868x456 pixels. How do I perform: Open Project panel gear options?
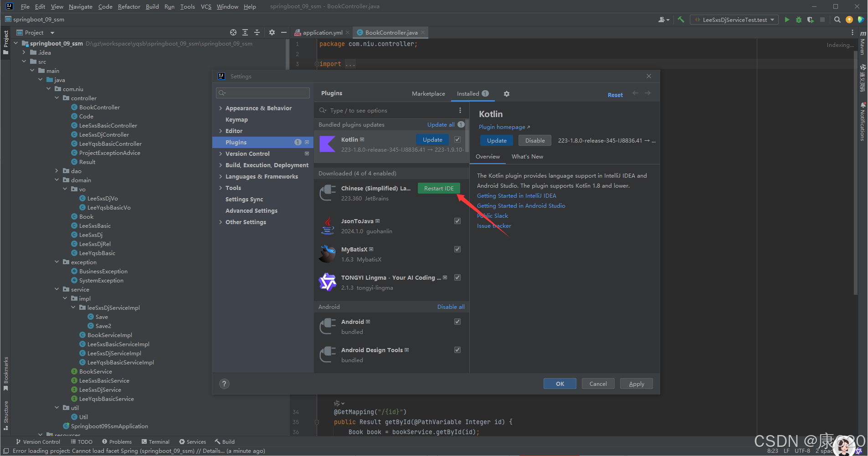pyautogui.click(x=272, y=32)
